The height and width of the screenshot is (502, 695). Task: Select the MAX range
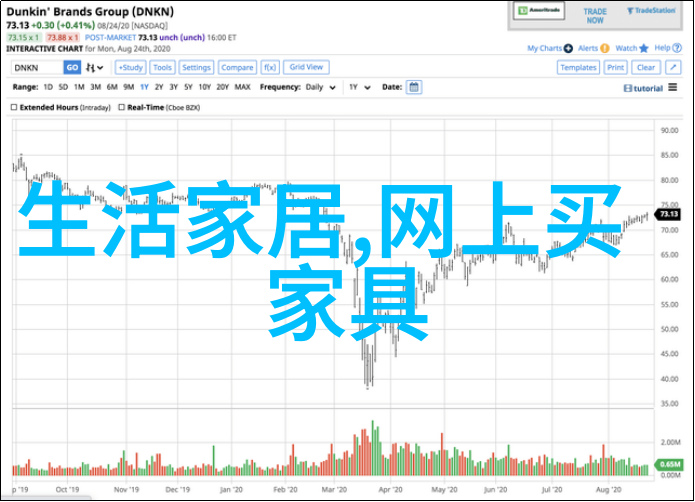click(242, 87)
